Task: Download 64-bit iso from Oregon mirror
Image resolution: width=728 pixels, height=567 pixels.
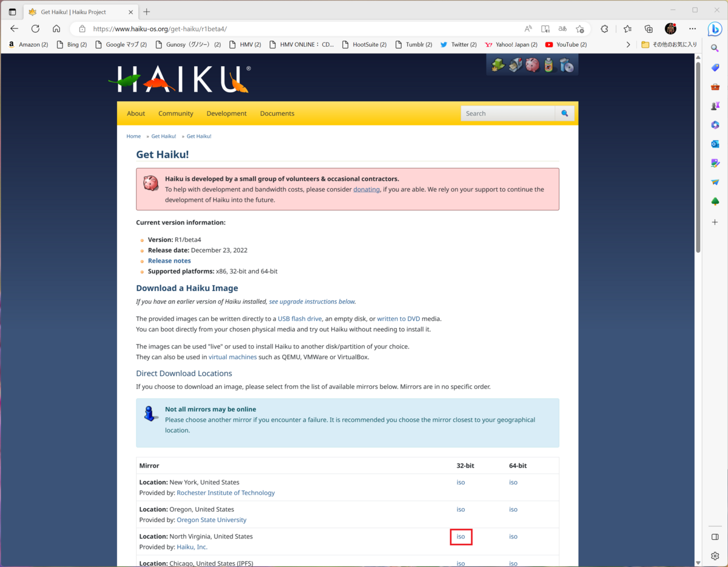Action: [513, 509]
